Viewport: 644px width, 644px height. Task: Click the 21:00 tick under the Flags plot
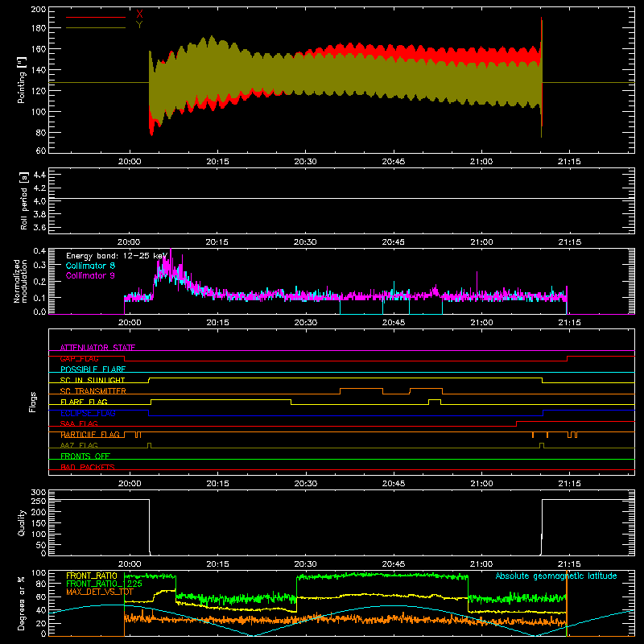(481, 484)
